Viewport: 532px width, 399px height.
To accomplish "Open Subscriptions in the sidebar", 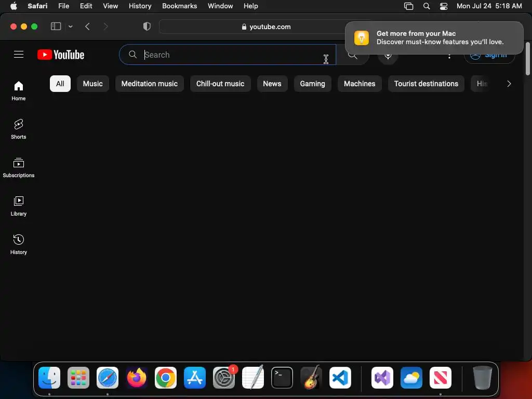I will (19, 168).
